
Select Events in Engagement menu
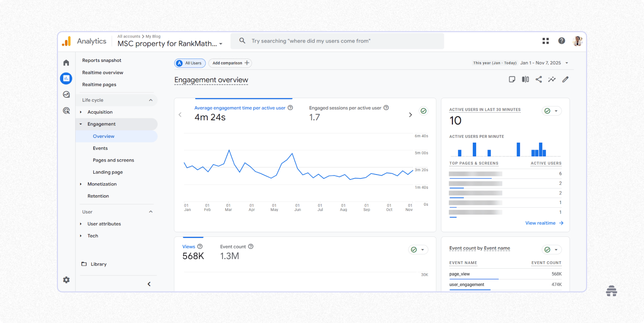[x=100, y=148]
